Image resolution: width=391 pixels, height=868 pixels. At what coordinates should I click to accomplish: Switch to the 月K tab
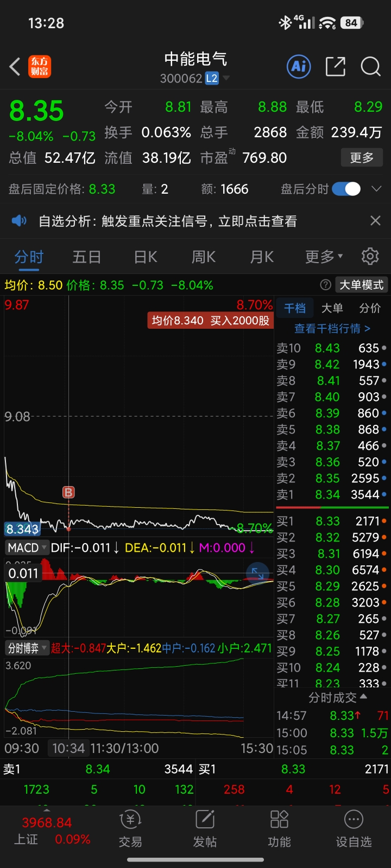tap(262, 257)
